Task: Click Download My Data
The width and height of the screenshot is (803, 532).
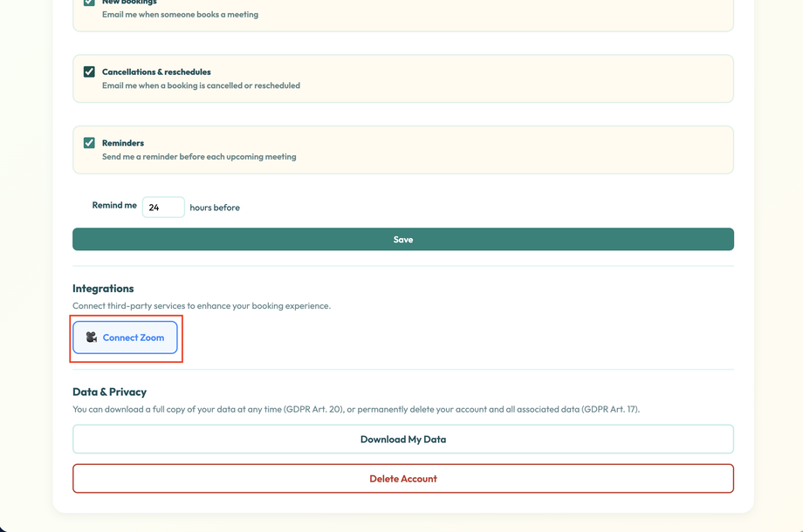Action: [x=402, y=439]
